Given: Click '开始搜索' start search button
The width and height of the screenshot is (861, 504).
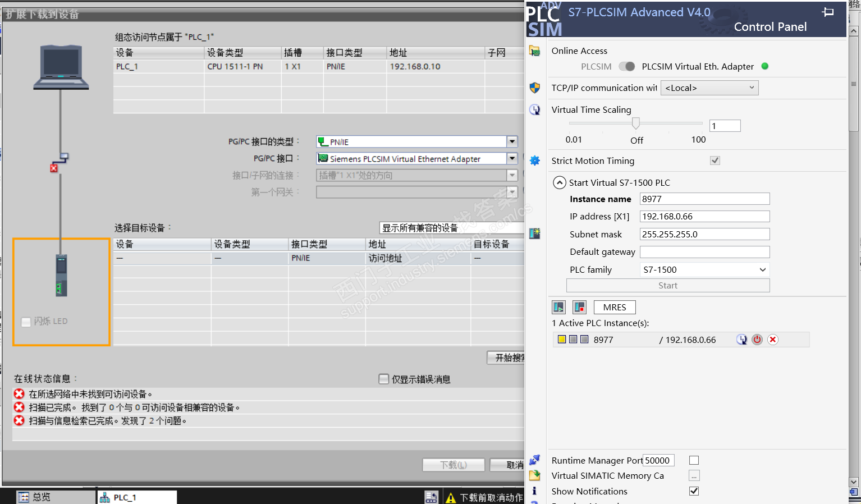Looking at the screenshot, I should 506,358.
